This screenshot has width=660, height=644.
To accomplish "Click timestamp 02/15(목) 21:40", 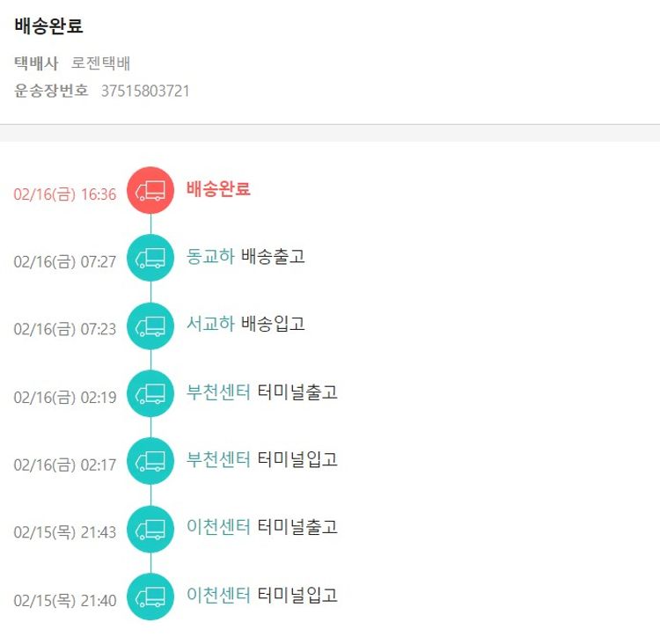I will (64, 601).
